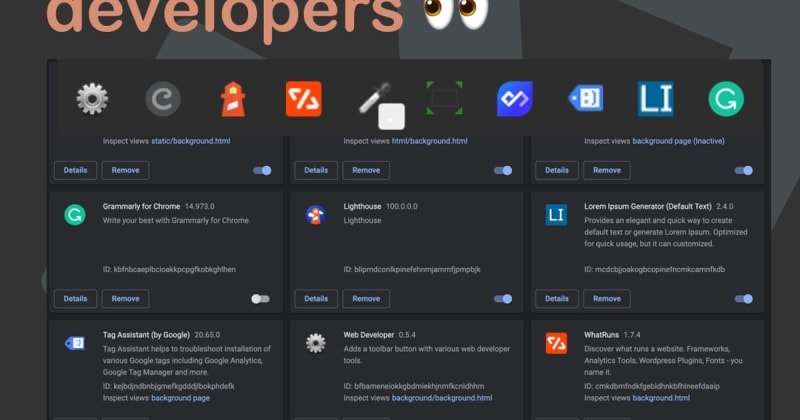This screenshot has width=800, height=420.
Task: Open Tag Assistant's background page link
Action: pyautogui.click(x=180, y=398)
